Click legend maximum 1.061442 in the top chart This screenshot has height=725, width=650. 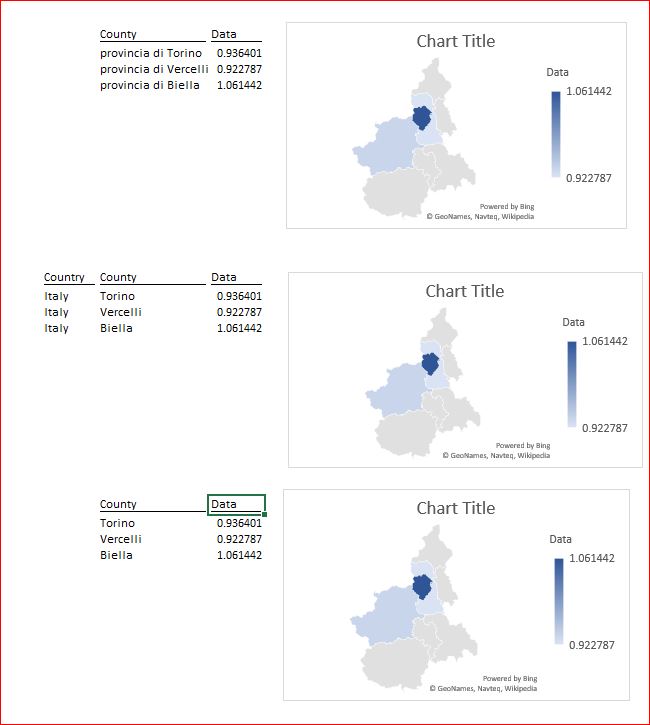589,91
